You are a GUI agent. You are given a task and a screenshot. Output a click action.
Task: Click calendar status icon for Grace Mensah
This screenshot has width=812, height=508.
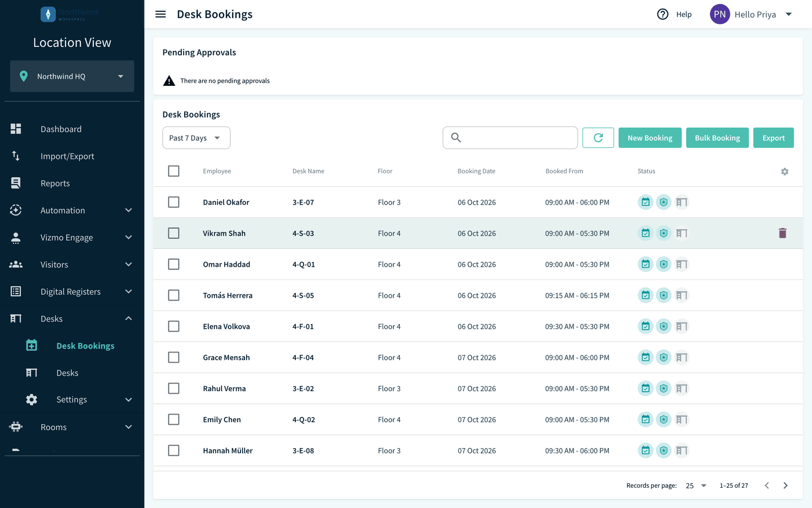pos(646,358)
